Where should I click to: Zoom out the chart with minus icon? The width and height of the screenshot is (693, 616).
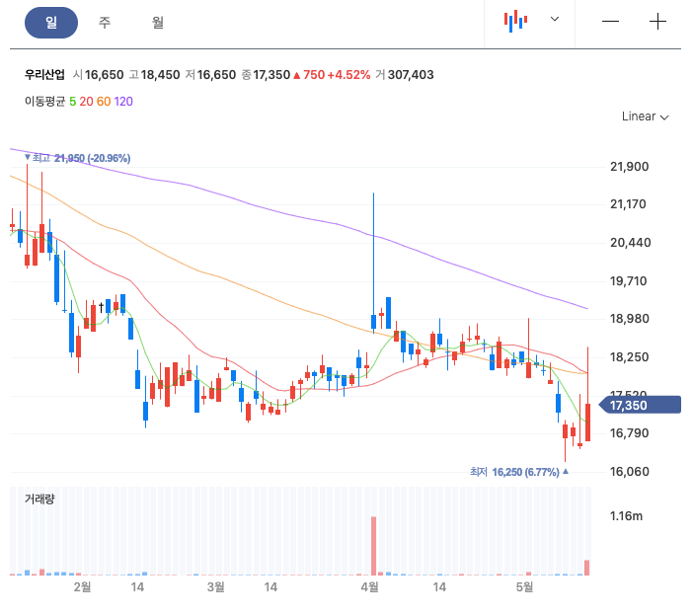click(610, 21)
